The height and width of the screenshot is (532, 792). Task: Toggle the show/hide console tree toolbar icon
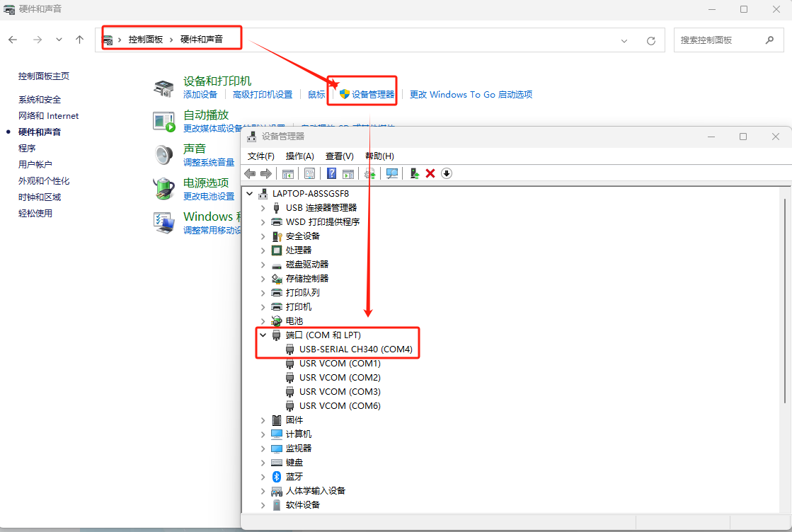click(288, 173)
